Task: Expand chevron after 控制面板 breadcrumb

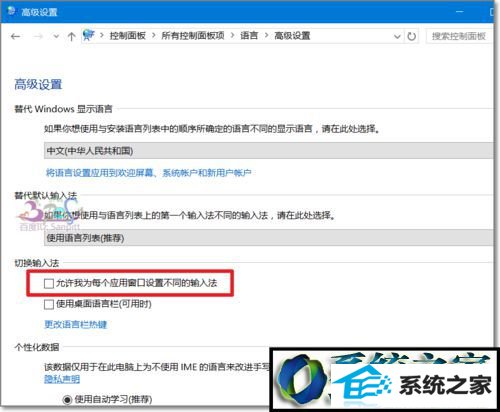Action: point(154,35)
